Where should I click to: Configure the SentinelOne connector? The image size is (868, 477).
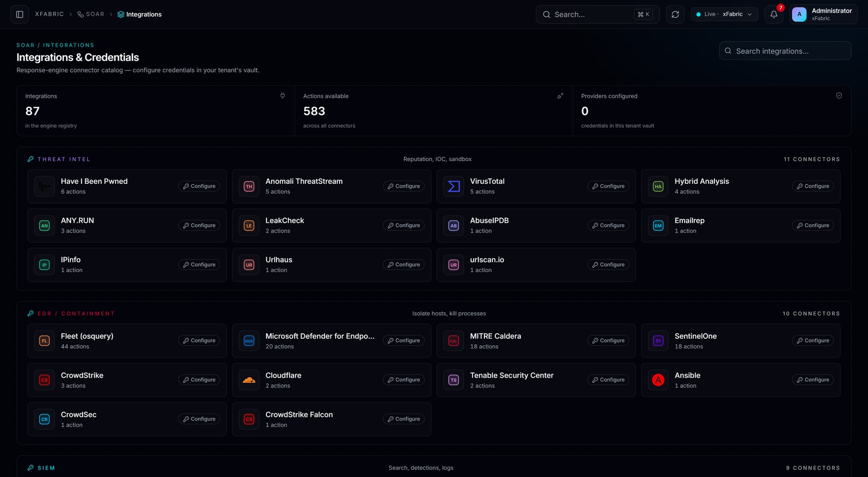click(x=813, y=341)
